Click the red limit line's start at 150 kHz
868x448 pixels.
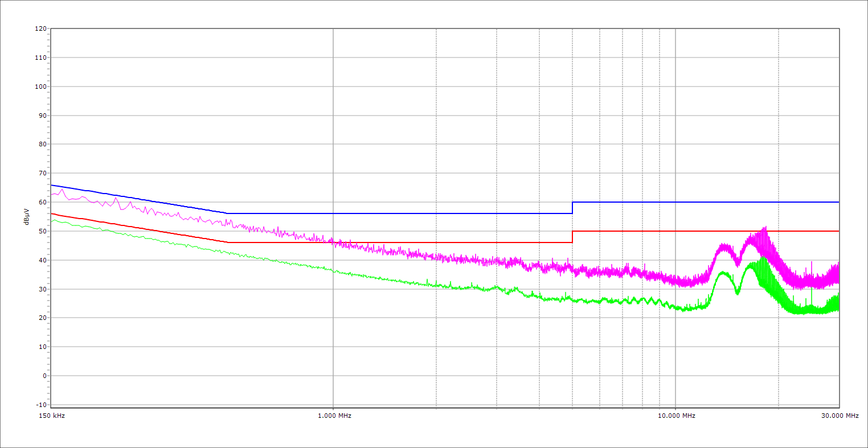tap(52, 213)
